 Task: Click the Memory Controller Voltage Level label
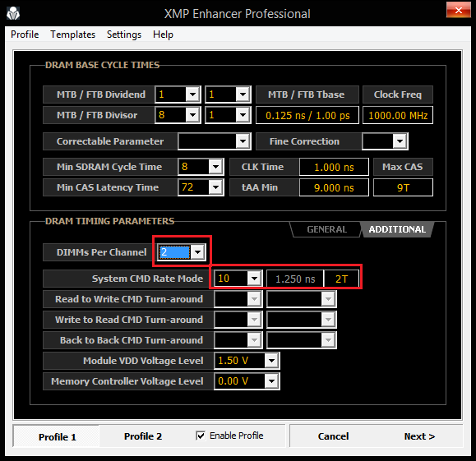coord(127,381)
